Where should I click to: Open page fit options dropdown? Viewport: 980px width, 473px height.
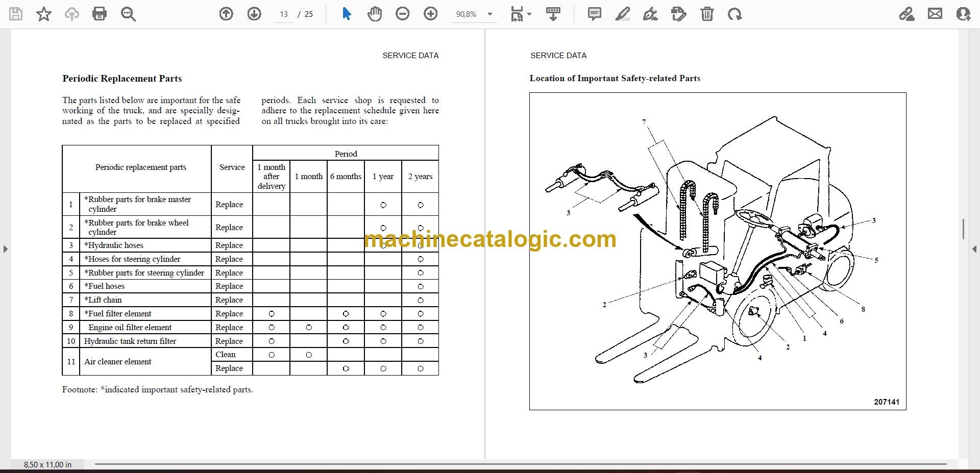coord(521,14)
